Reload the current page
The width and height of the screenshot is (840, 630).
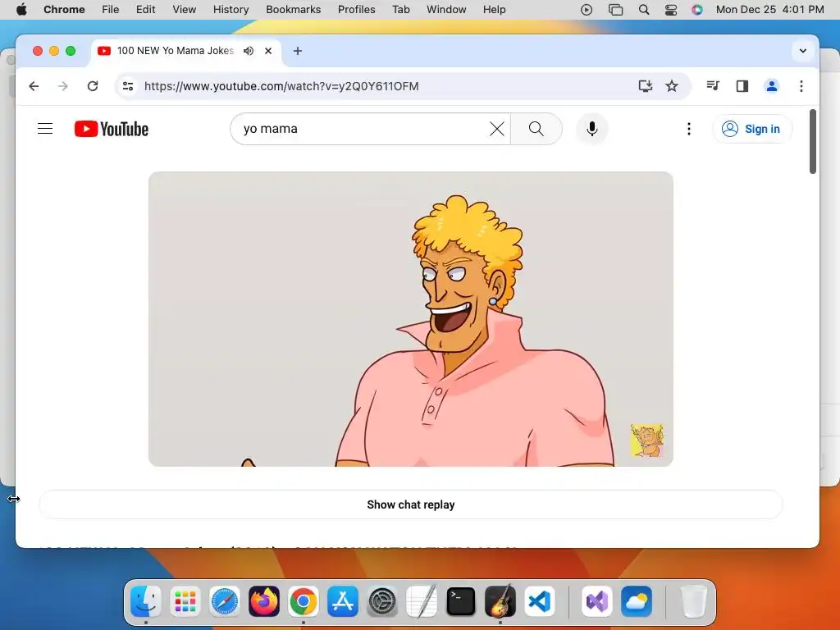pyautogui.click(x=93, y=85)
